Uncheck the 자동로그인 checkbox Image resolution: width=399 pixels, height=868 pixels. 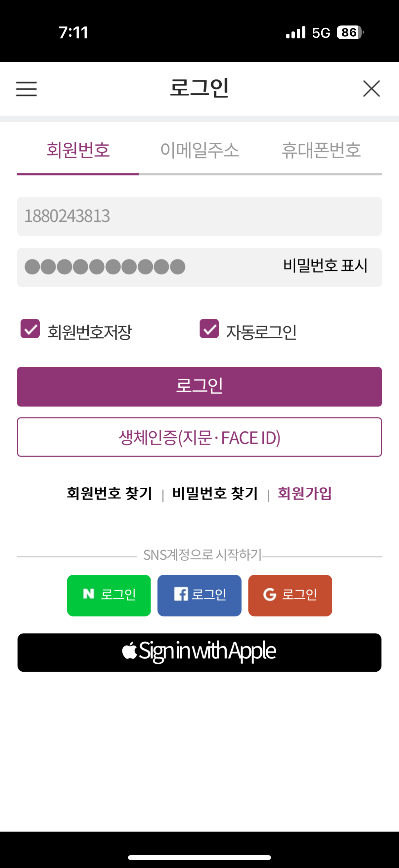click(209, 329)
